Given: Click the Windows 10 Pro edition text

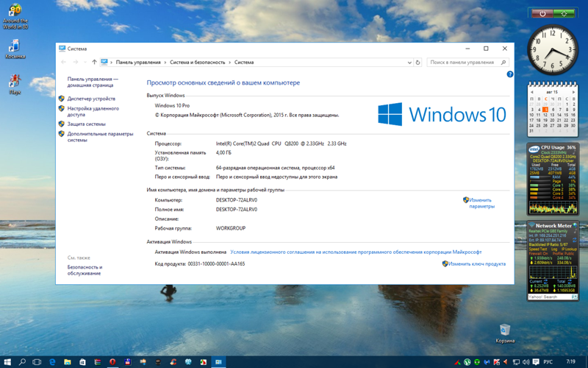Looking at the screenshot, I should (x=172, y=105).
